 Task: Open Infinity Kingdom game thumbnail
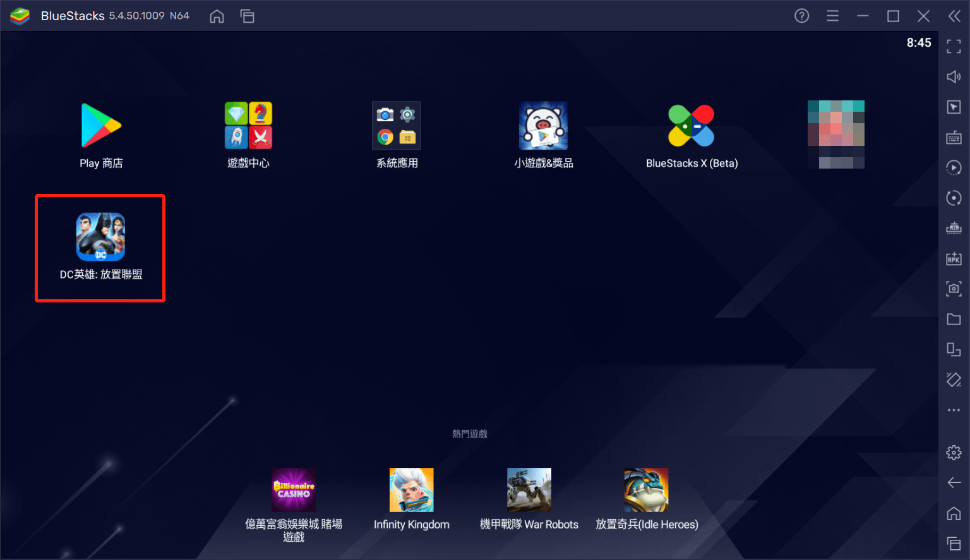coord(412,490)
